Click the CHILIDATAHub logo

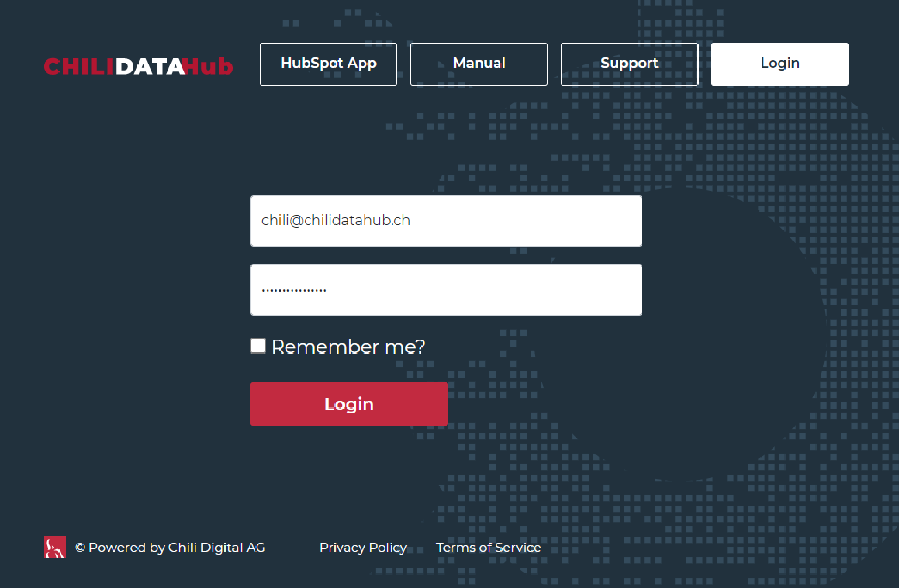coord(139,66)
